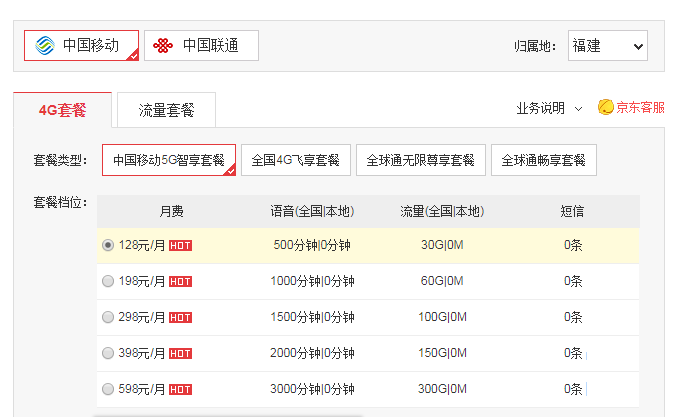Click the 语音(全国|本地) column header
Screen dimensions: 674x417
pos(312,211)
